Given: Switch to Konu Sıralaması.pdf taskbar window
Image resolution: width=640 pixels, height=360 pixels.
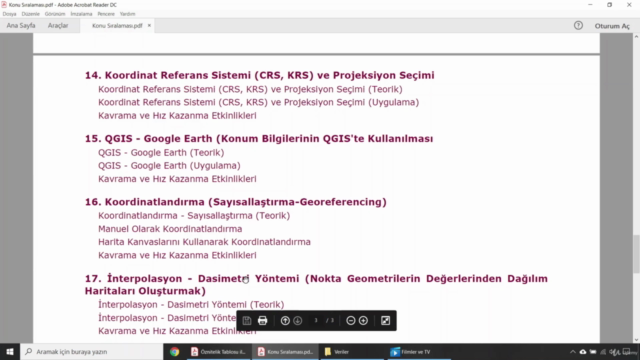Looking at the screenshot, I should 285,351.
